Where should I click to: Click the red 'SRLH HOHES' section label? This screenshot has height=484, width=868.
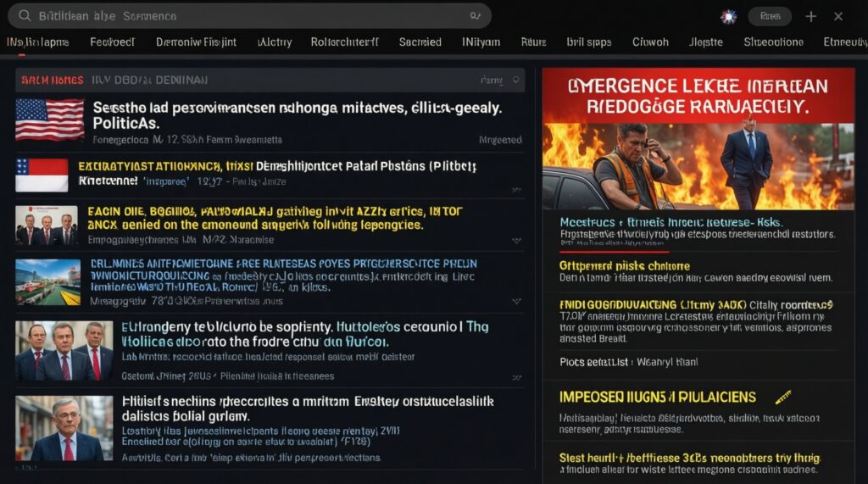[52, 81]
